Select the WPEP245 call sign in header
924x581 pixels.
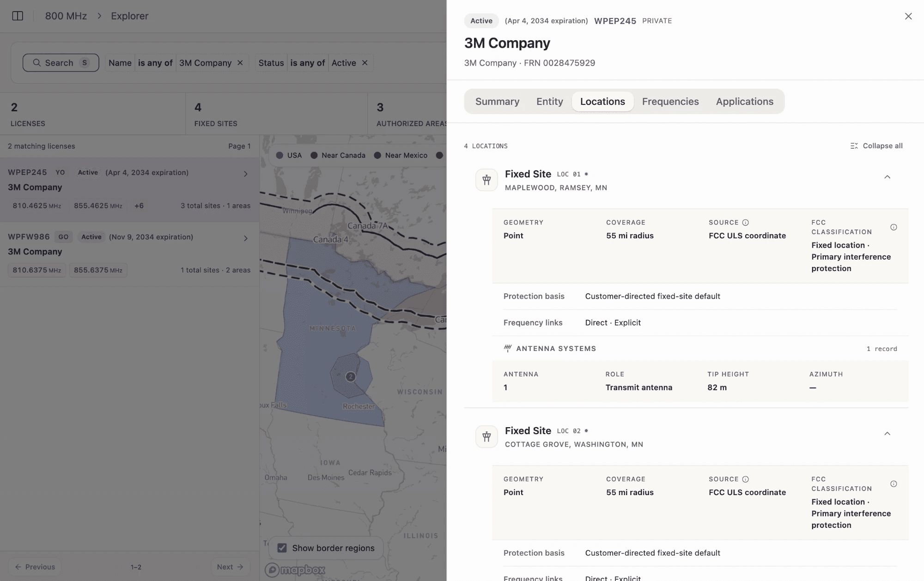coord(615,21)
